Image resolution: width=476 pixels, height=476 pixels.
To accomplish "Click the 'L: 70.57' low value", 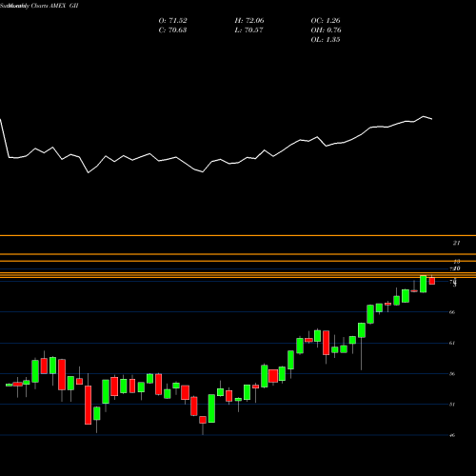I will 249,30.
